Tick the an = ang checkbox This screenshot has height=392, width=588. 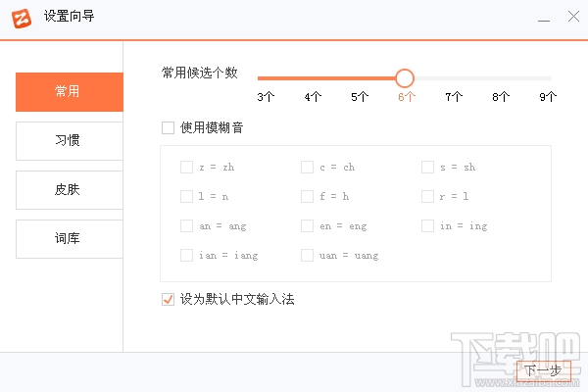click(x=187, y=225)
